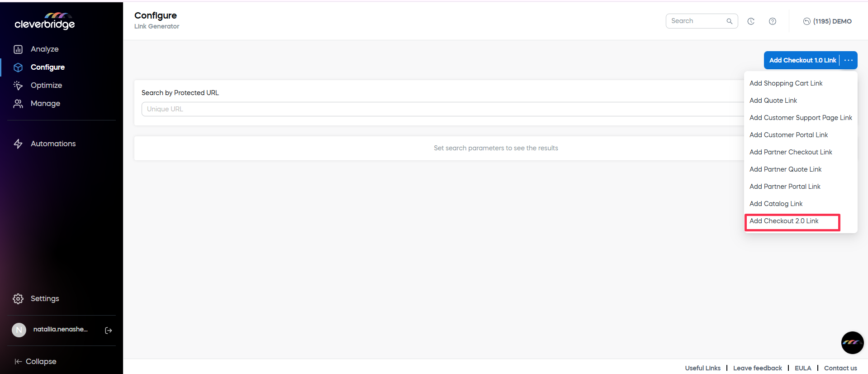Open the history clock icon
The width and height of the screenshot is (868, 374).
[x=751, y=21]
